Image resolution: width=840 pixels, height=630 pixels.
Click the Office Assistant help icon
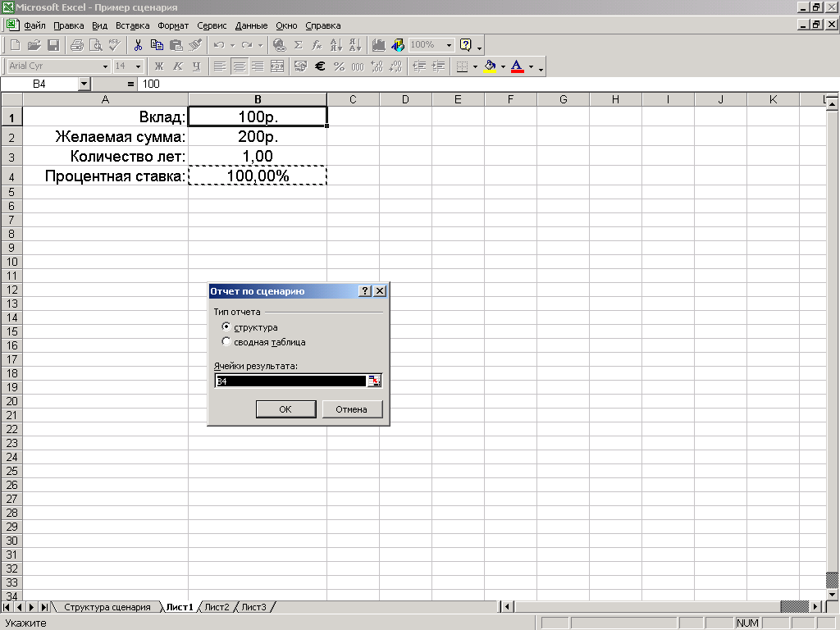[x=466, y=45]
